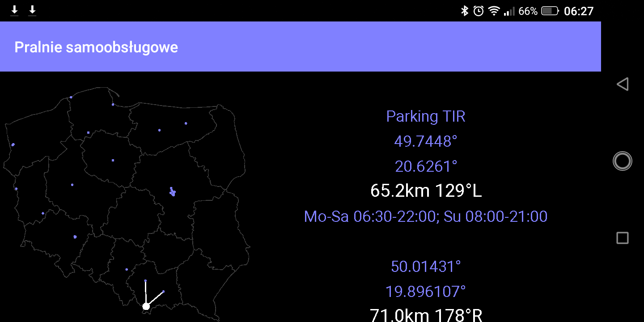Image resolution: width=644 pixels, height=322 pixels.
Task: Tap the cluster of laundry dots in central Poland
Action: pyautogui.click(x=173, y=192)
